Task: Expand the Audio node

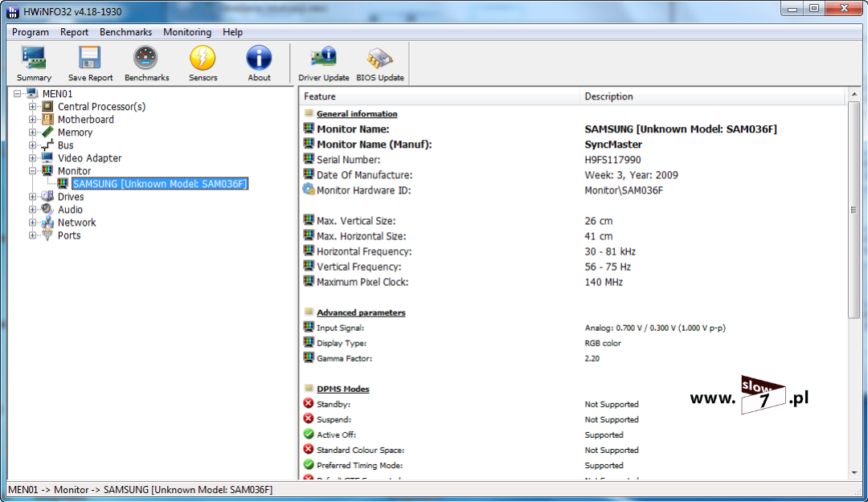Action: point(33,209)
